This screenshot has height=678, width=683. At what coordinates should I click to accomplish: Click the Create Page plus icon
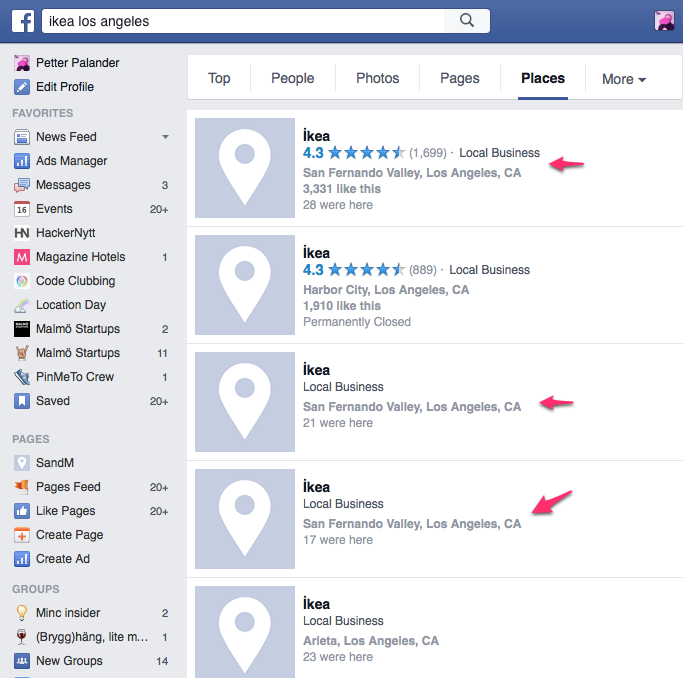22,535
